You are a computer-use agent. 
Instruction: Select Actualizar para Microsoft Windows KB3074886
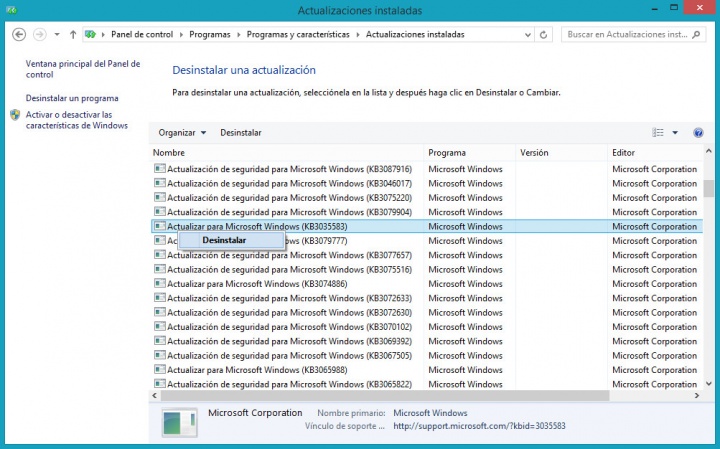427,284
